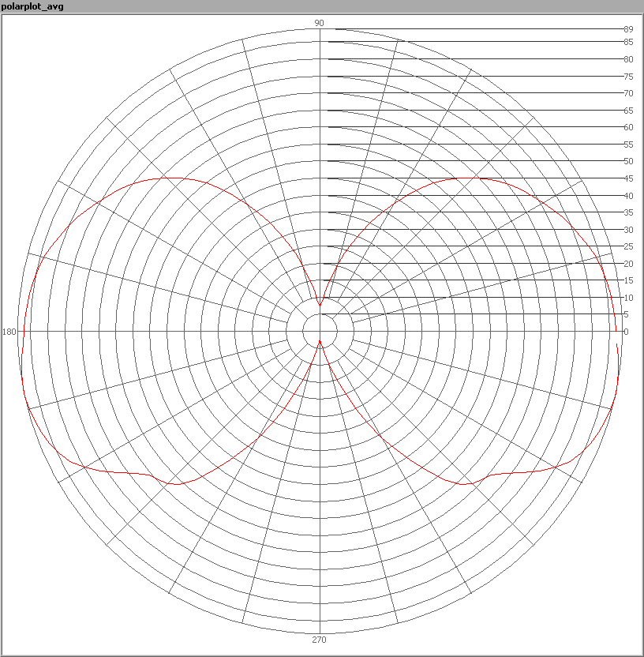Select the 85 radial scale label
Image resolution: width=644 pixels, height=657 pixels.
click(x=628, y=42)
